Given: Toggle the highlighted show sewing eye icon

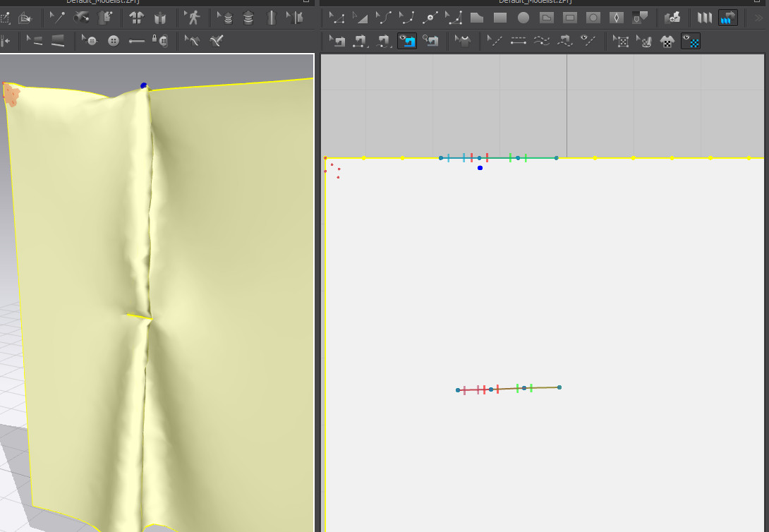Looking at the screenshot, I should point(407,42).
